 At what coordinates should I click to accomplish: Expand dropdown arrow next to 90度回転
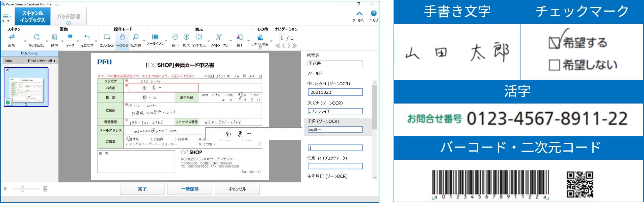click(x=47, y=41)
